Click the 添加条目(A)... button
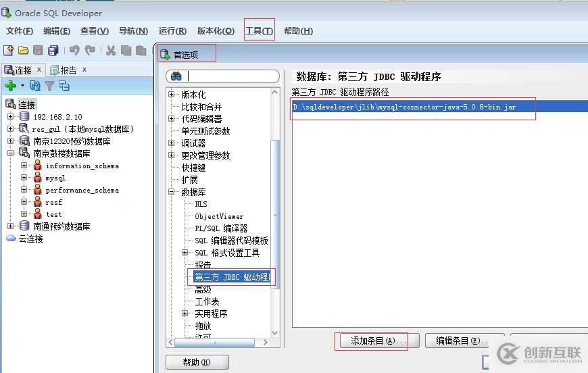 click(379, 341)
